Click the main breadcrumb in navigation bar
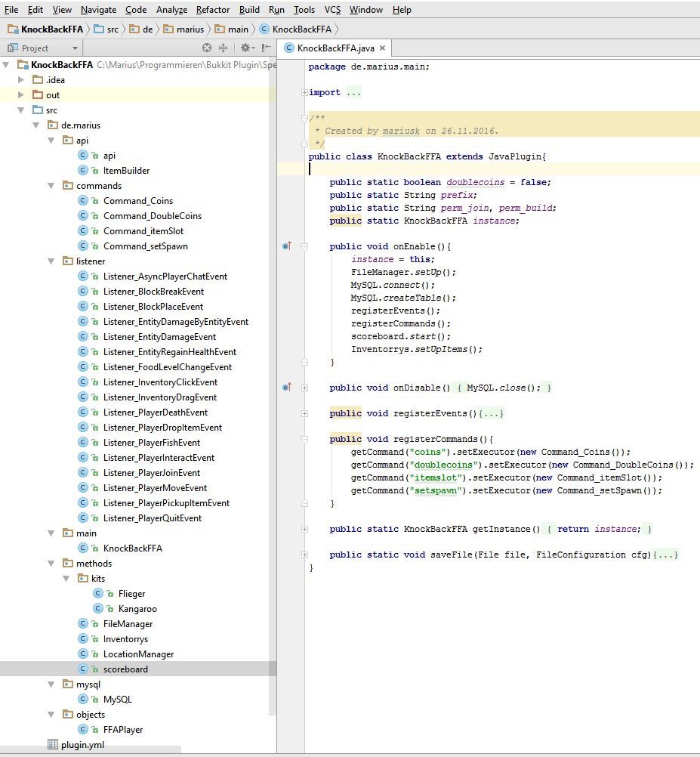700x757 pixels. coord(232,29)
